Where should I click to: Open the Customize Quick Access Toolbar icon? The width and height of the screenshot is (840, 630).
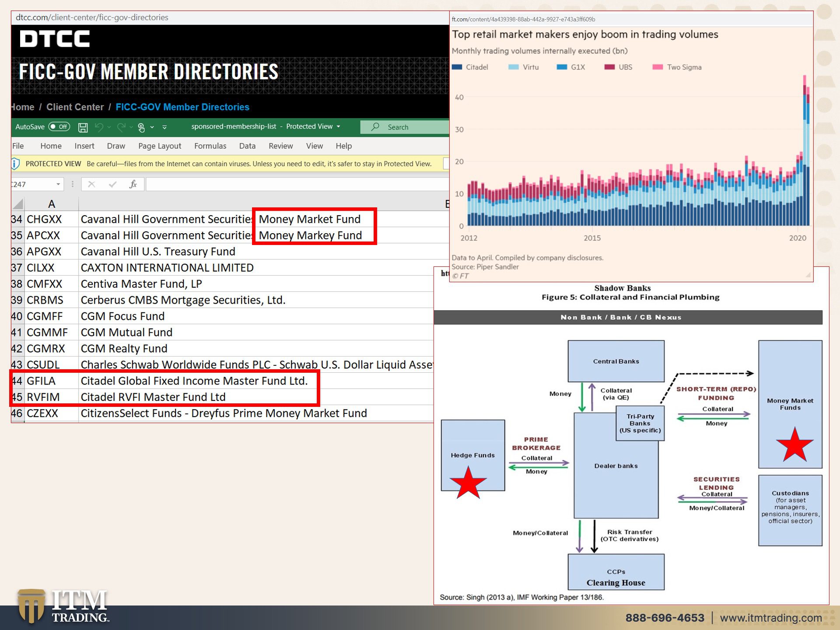pos(164,127)
